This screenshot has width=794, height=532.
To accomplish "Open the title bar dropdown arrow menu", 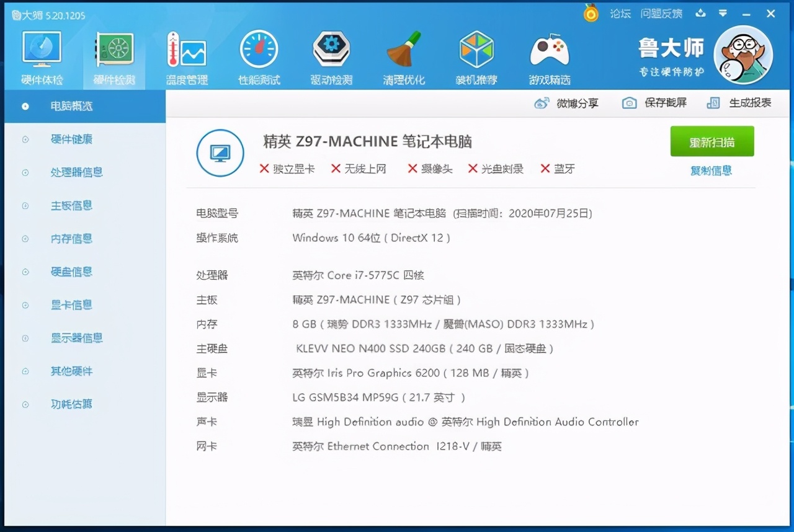I will point(723,13).
